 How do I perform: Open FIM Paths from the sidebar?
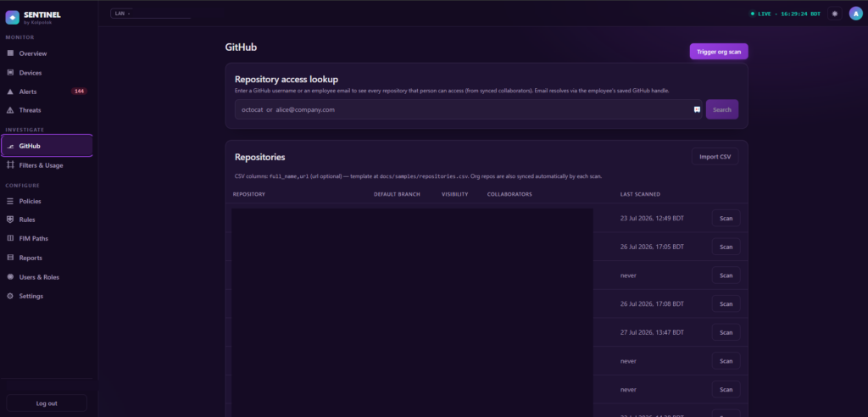point(47,239)
